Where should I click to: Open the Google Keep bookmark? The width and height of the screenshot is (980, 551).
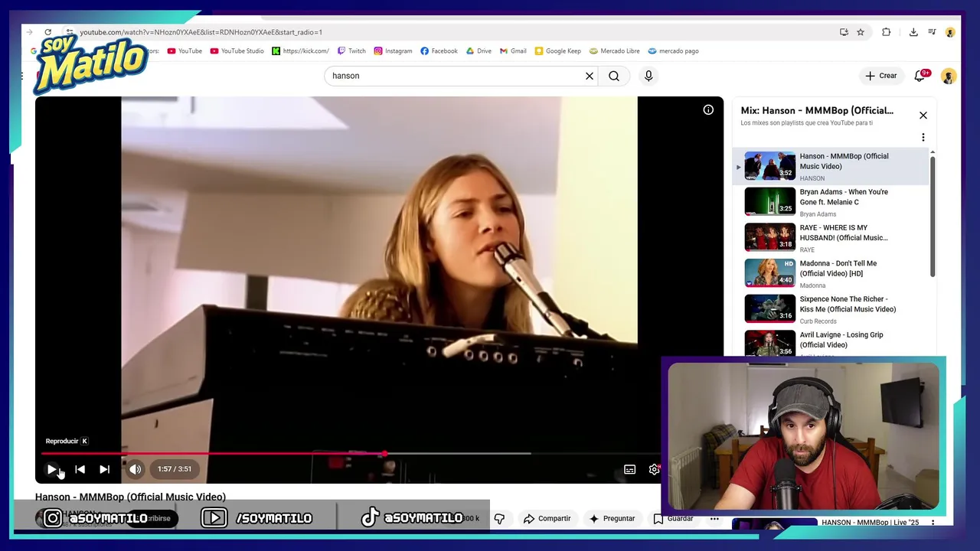(x=557, y=51)
